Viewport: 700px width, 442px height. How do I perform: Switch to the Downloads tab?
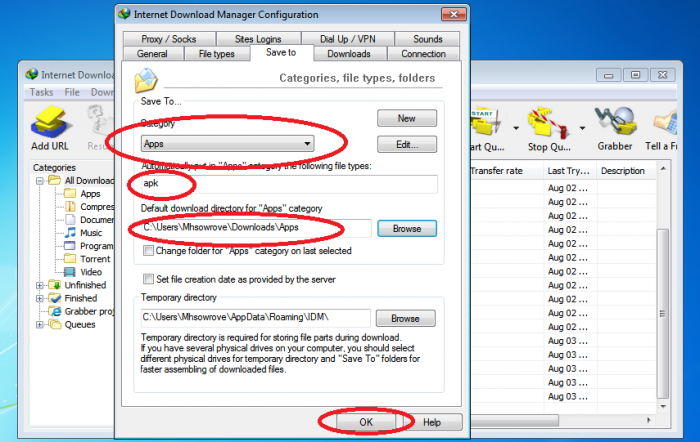[349, 54]
